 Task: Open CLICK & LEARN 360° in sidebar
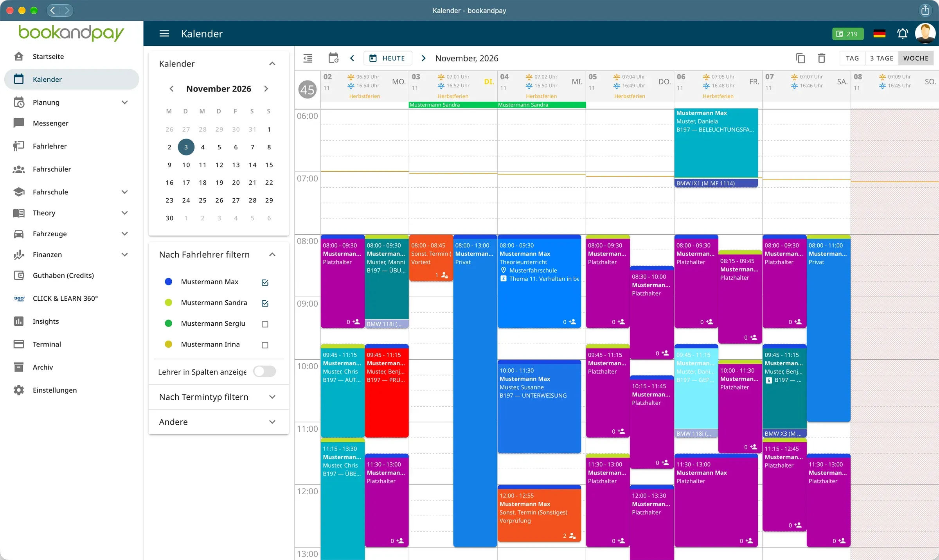[72, 298]
